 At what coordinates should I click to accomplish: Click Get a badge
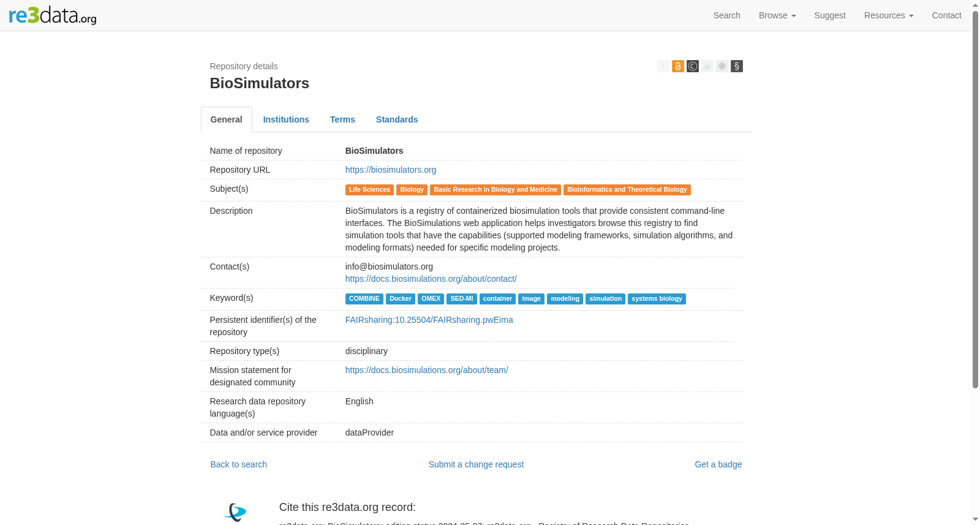718,464
